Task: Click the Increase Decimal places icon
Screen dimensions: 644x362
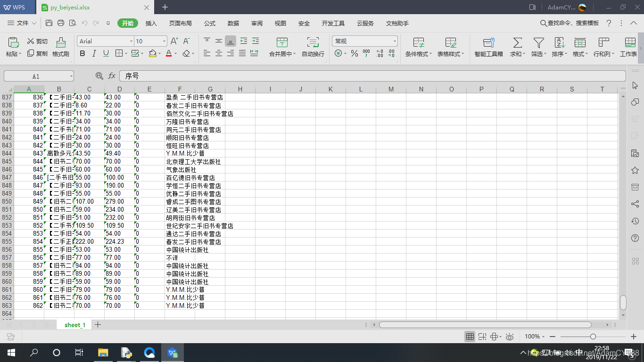Action: (380, 54)
